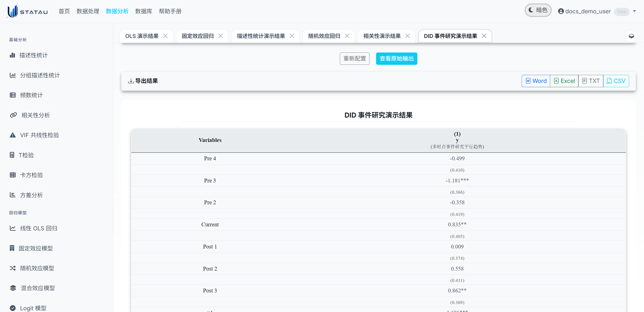Click the 导出结果 heading
The width and height of the screenshot is (644, 312).
coord(147,81)
